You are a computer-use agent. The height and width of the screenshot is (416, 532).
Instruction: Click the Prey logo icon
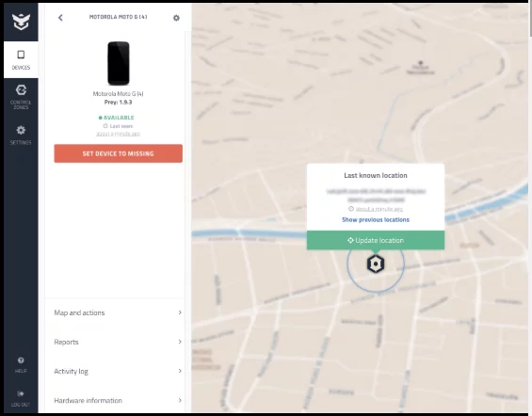(21, 22)
